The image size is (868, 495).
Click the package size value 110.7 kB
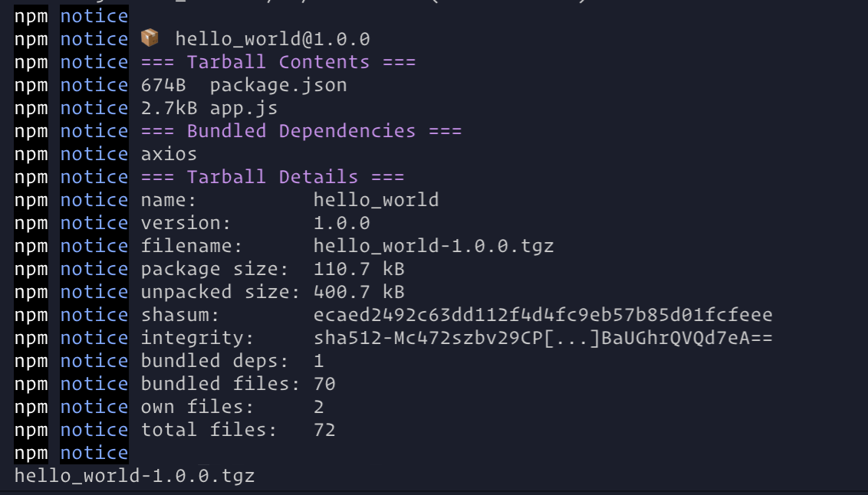pyautogui.click(x=359, y=269)
